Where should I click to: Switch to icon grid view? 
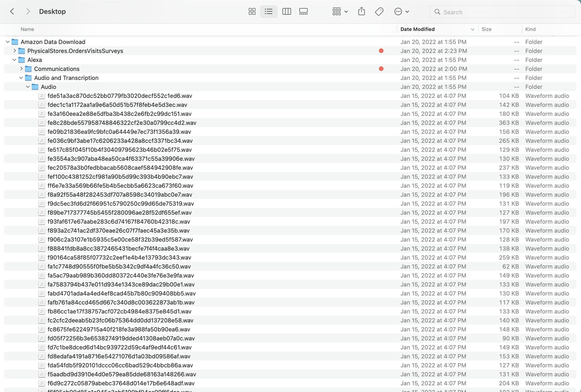(252, 12)
